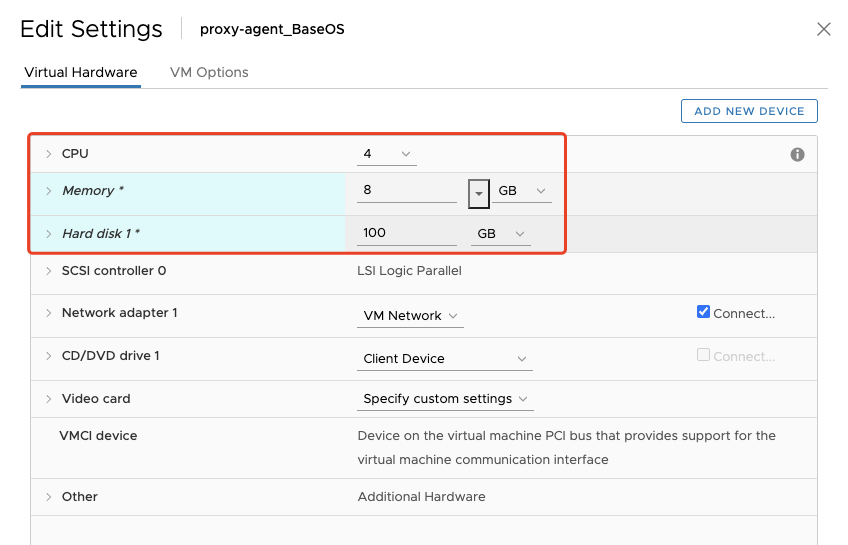Uncheck Network adapter 1 Connect checkbox
Screen dimensions: 848x545
tap(703, 312)
